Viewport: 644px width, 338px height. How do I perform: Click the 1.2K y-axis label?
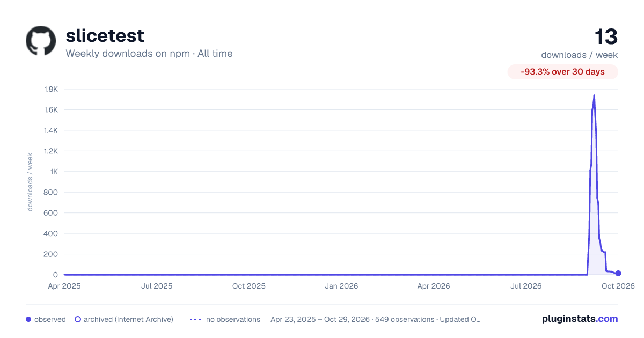(x=50, y=151)
